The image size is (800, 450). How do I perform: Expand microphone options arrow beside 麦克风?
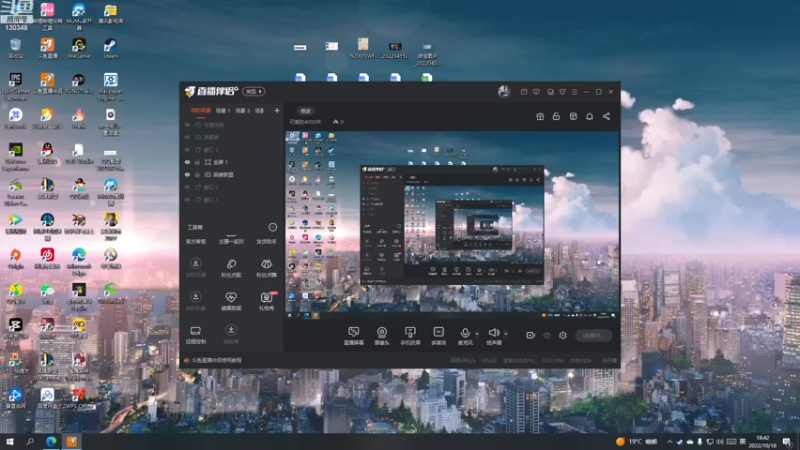pyautogui.click(x=477, y=334)
